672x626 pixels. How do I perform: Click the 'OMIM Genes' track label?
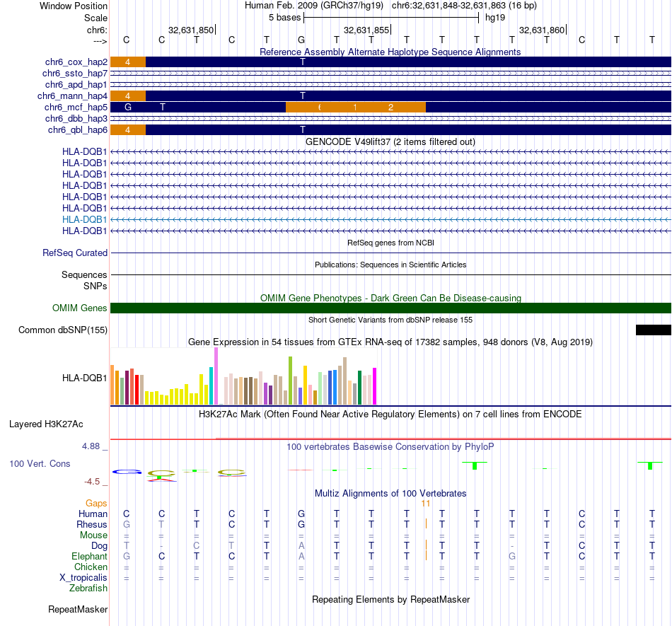pos(80,308)
